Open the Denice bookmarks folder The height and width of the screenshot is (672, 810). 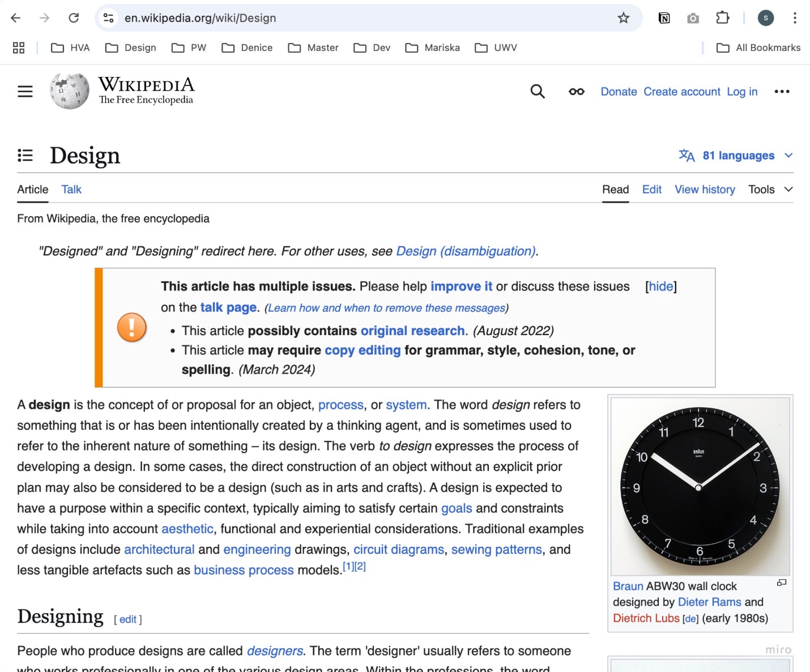(x=247, y=48)
